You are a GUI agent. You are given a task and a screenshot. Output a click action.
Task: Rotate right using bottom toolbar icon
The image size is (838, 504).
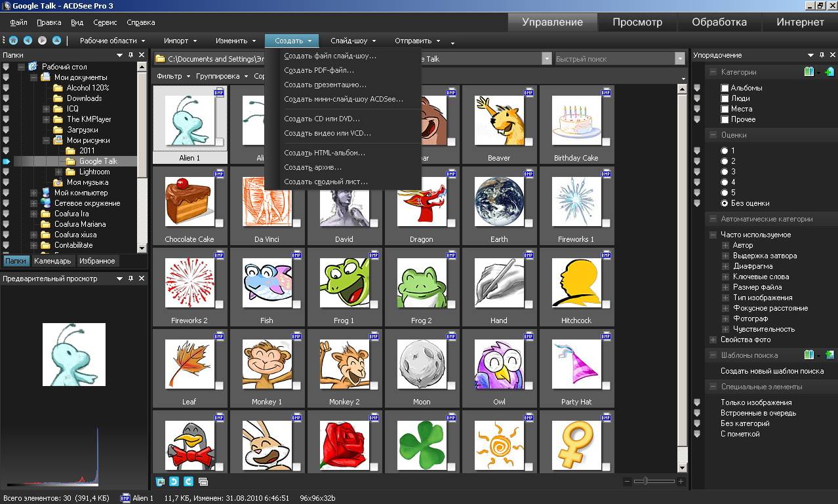click(188, 482)
